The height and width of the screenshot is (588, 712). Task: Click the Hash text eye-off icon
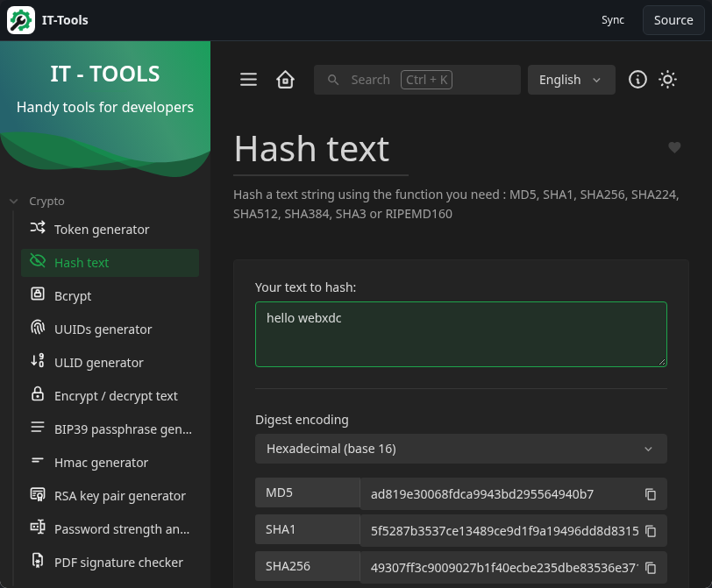(x=38, y=261)
